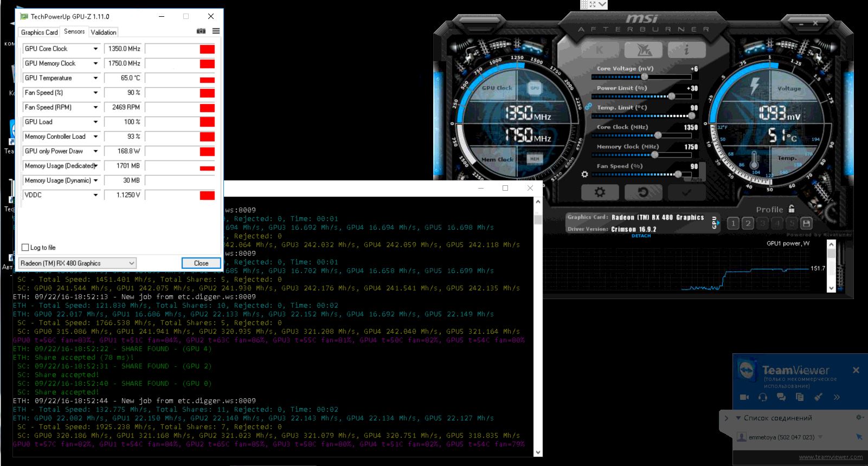Click the TeamViewer file transfer icon
Screen dimensions: 868x466
point(800,397)
